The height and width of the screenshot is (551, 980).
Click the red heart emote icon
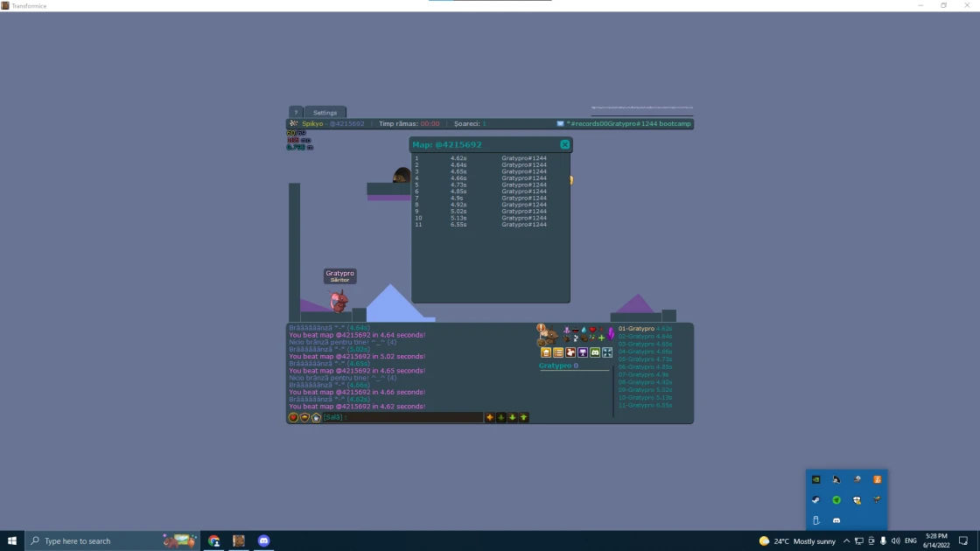[x=592, y=330]
